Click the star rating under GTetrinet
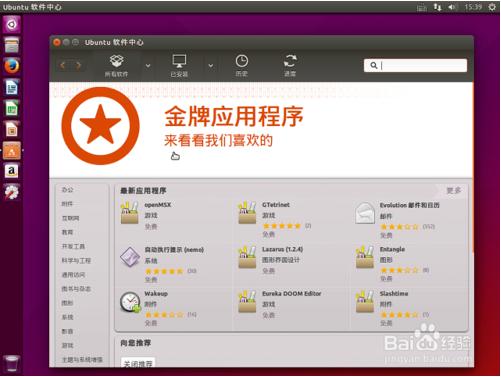The width and height of the screenshot is (501, 377). [x=282, y=226]
